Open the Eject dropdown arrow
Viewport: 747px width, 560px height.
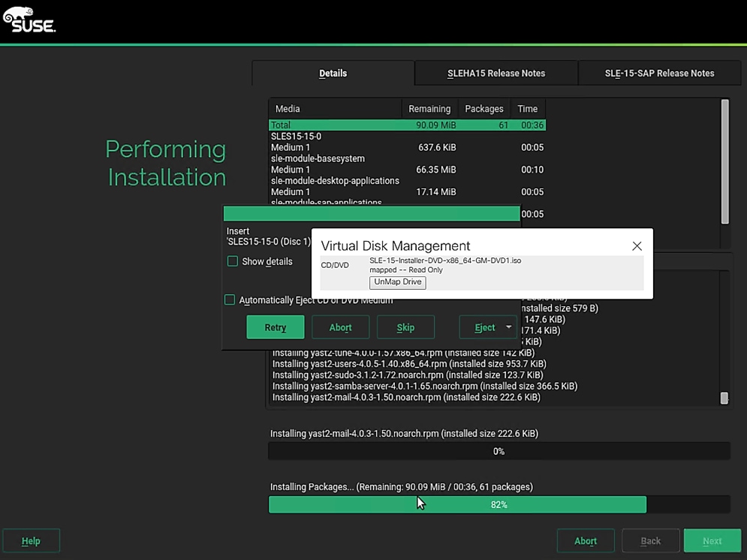click(509, 327)
